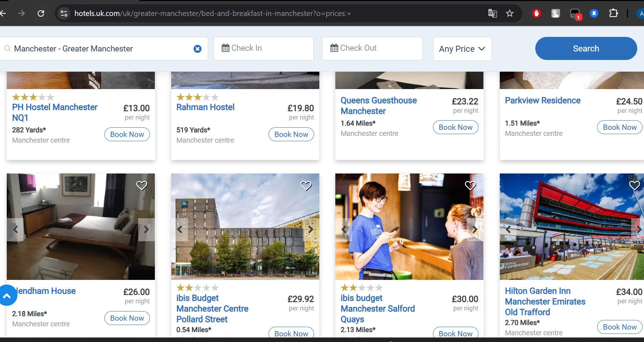This screenshot has height=342, width=644.
Task: Book Now for Wendham House
Action: (127, 318)
